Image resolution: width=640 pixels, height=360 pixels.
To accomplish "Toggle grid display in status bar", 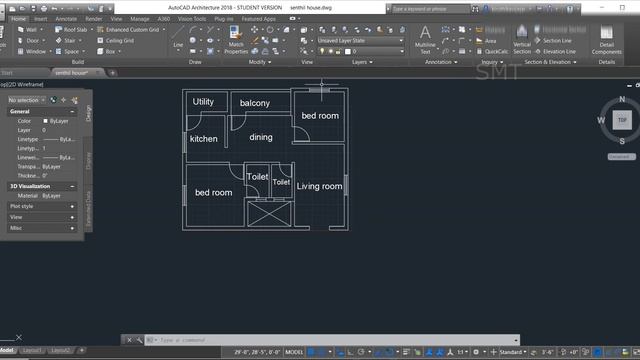I will (x=311, y=352).
